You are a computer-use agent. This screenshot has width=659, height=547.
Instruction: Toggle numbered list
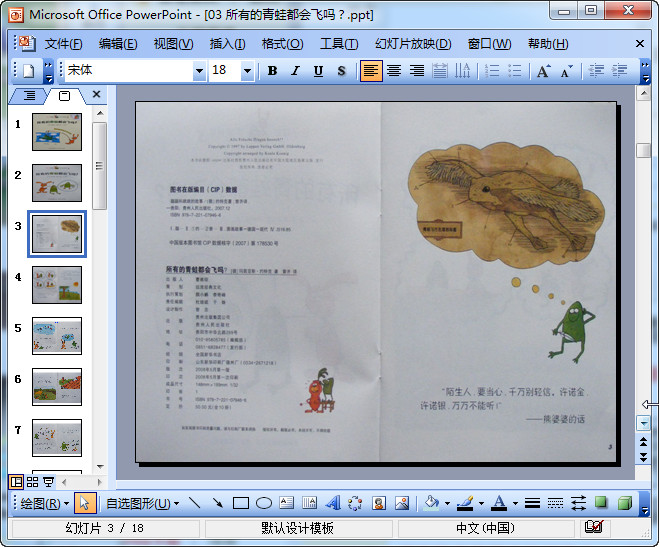pyautogui.click(x=492, y=71)
